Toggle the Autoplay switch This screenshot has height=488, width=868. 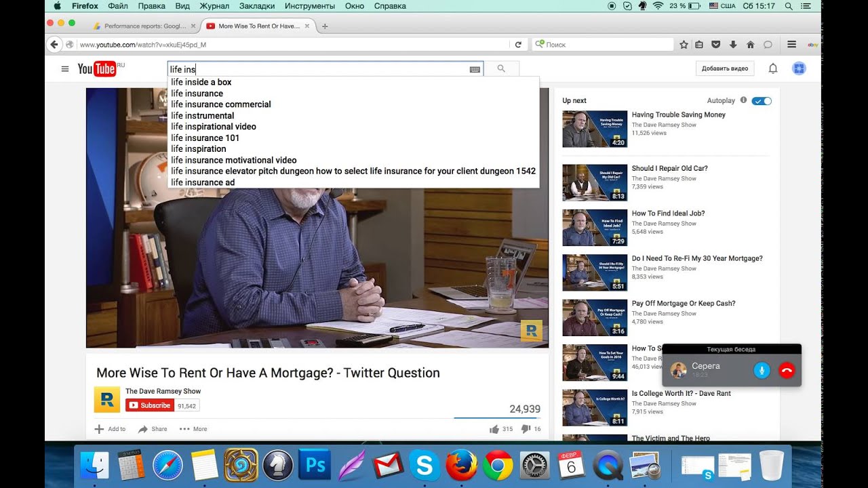pos(762,101)
